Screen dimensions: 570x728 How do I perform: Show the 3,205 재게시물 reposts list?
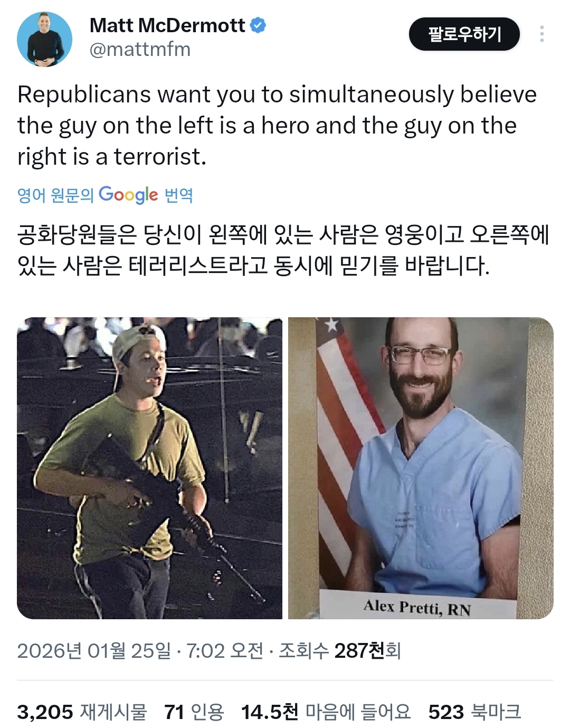coord(82,712)
